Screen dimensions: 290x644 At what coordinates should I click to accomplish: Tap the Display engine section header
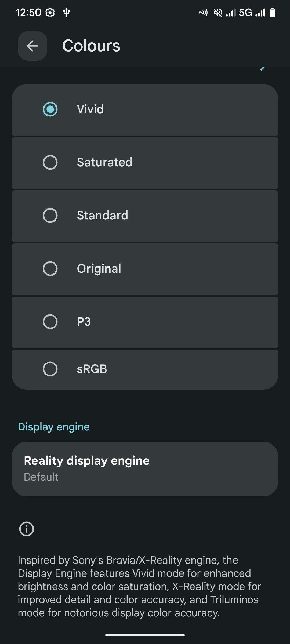54,427
